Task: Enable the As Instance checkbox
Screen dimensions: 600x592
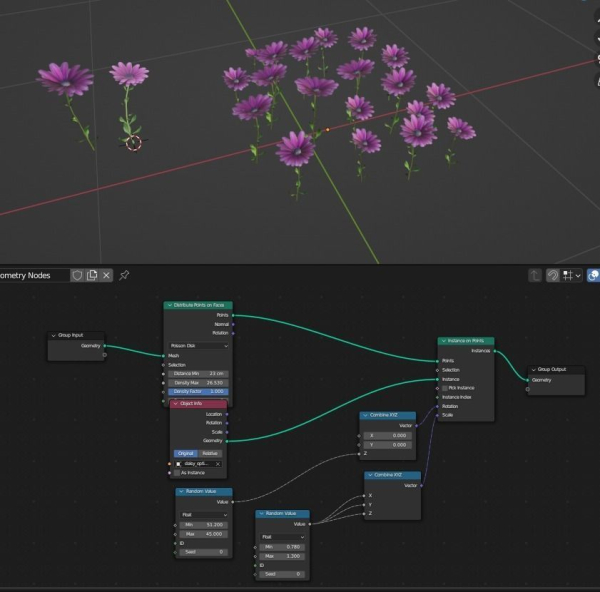Action: (x=177, y=473)
